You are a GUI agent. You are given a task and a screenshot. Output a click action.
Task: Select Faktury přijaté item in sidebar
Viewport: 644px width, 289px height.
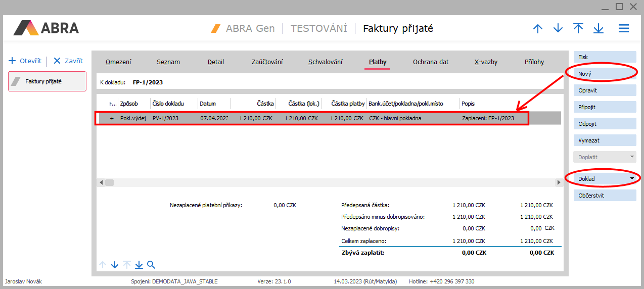(x=47, y=81)
